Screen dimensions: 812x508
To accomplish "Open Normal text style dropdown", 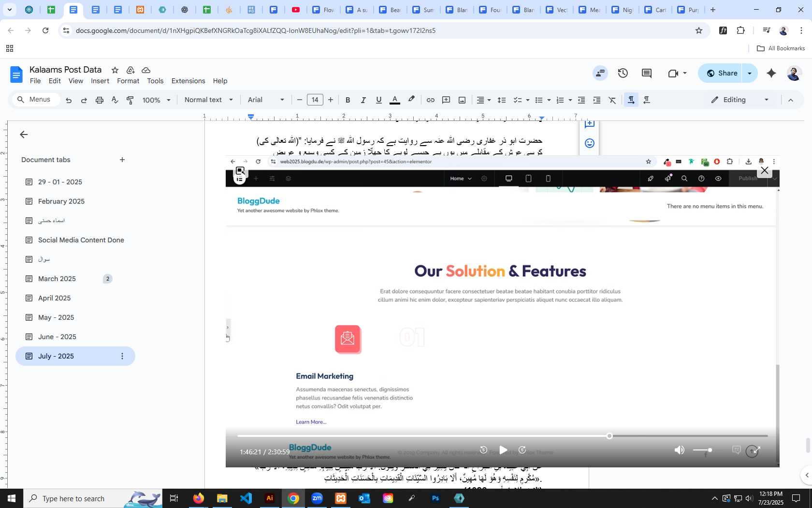I will pyautogui.click(x=209, y=100).
